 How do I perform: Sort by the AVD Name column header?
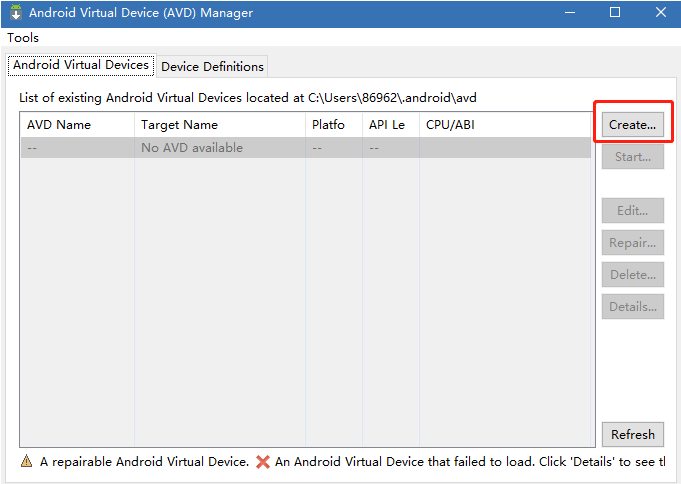pos(76,125)
